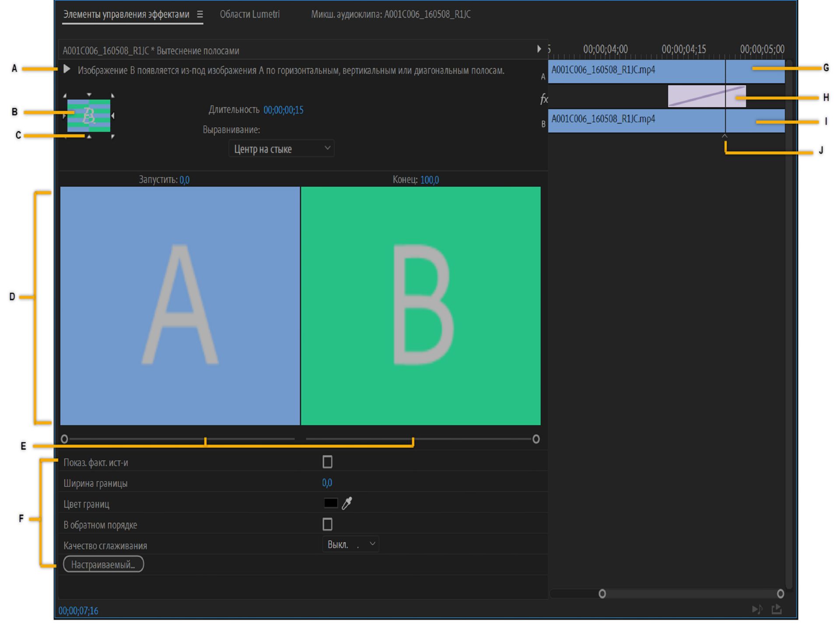Click the export frame icon

click(777, 609)
